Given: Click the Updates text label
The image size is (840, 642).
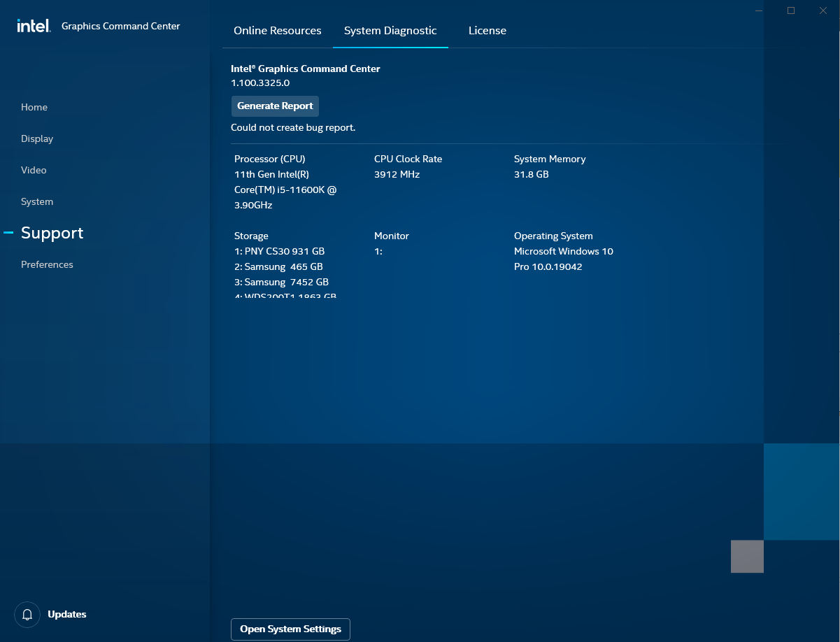Looking at the screenshot, I should 66,614.
